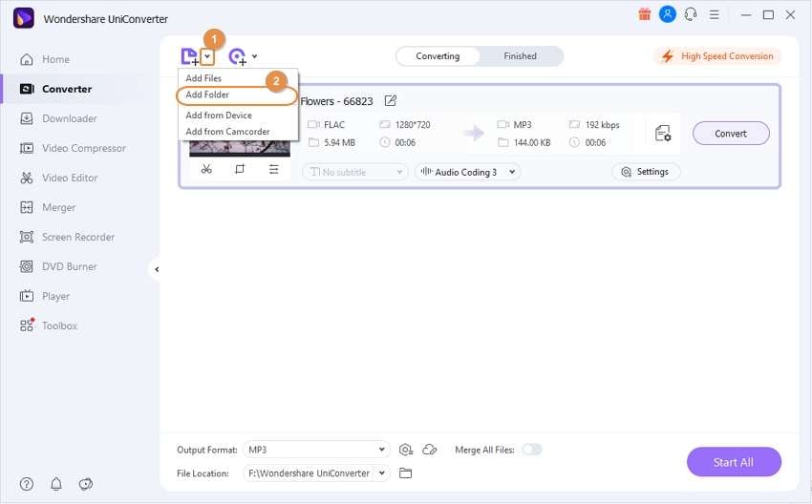
Task: Click the target MP3 format label
Action: point(523,125)
